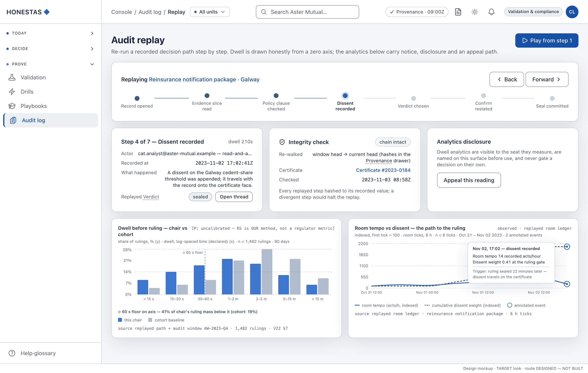Open the notifications bell icon
Viewport: 588px width, 373px height.
point(491,12)
